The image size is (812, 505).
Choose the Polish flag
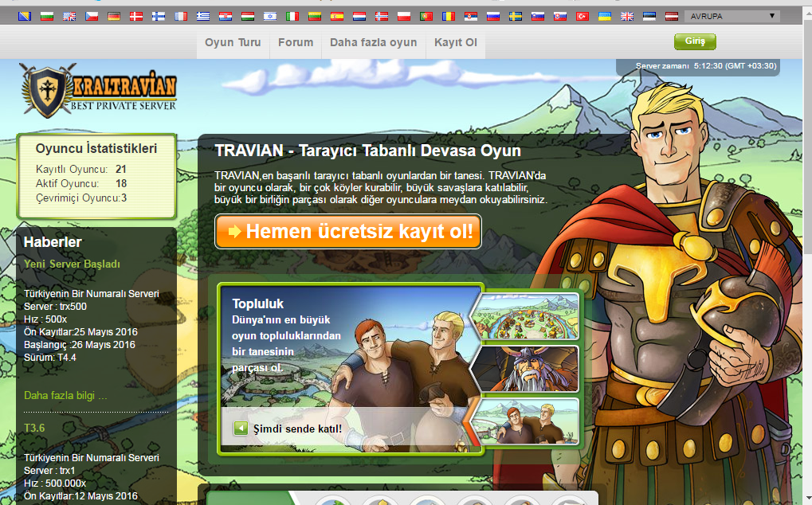click(404, 17)
